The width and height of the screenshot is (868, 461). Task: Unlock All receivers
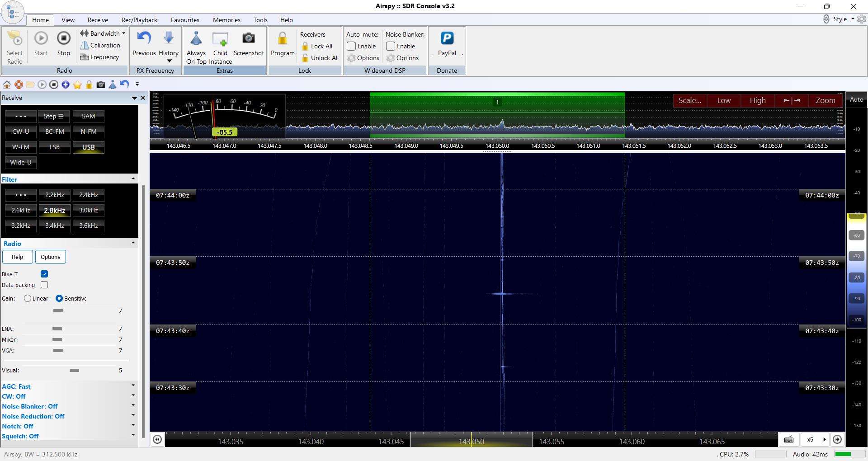coord(320,58)
